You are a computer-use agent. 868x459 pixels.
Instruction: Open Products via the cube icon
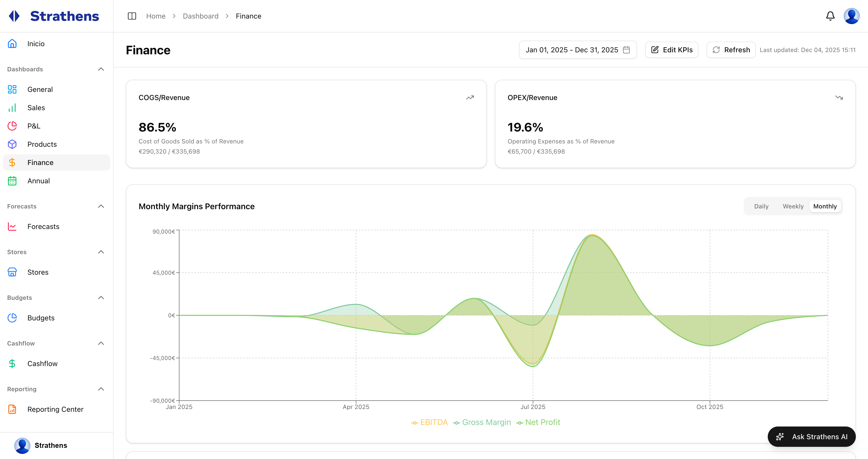coord(12,144)
